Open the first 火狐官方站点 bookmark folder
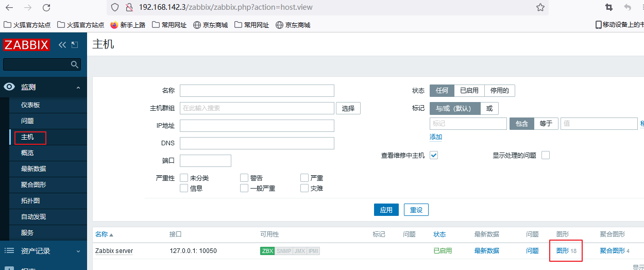Image resolution: width=644 pixels, height=270 pixels. [27, 25]
